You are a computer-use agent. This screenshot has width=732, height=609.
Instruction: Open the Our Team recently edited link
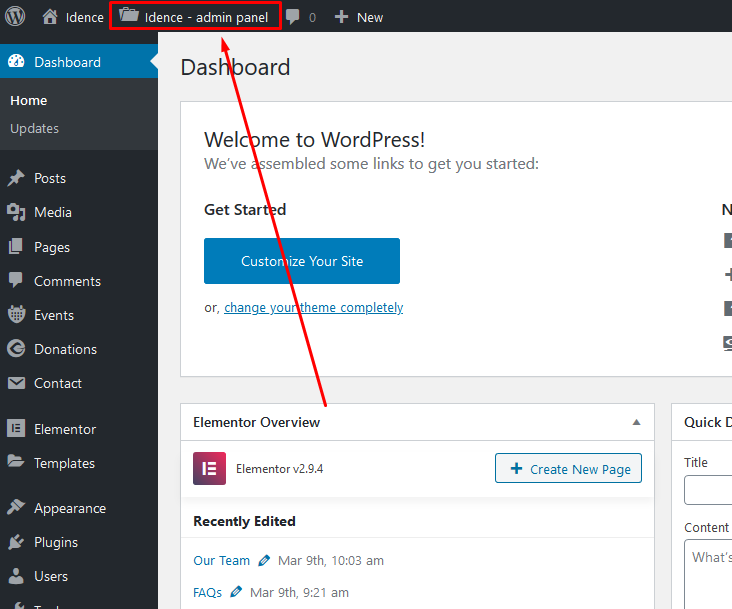(221, 560)
